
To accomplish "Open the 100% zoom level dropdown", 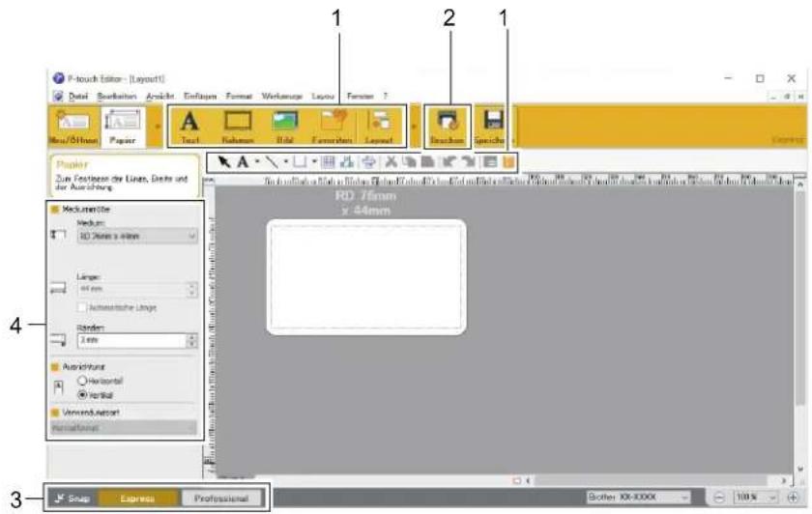I will pyautogui.click(x=757, y=498).
